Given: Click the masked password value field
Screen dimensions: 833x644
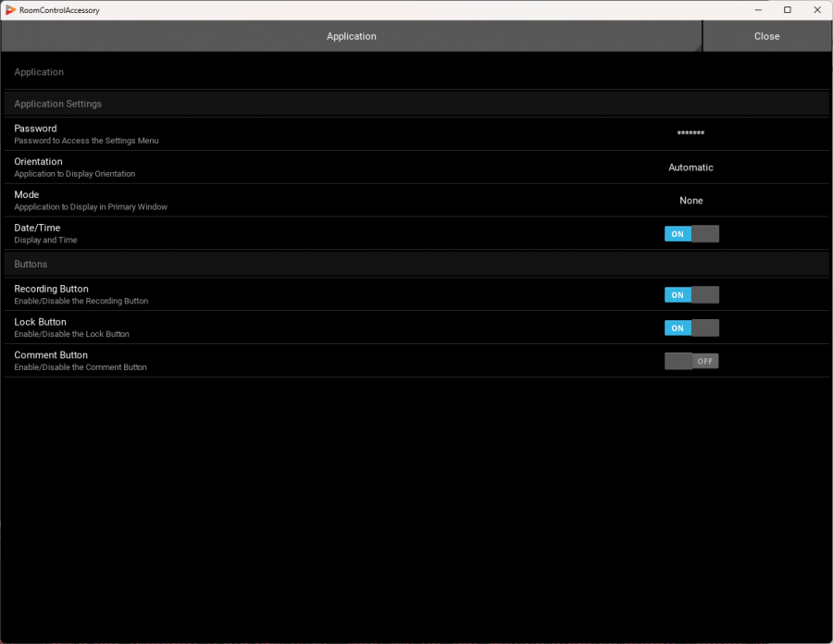Looking at the screenshot, I should (x=690, y=134).
